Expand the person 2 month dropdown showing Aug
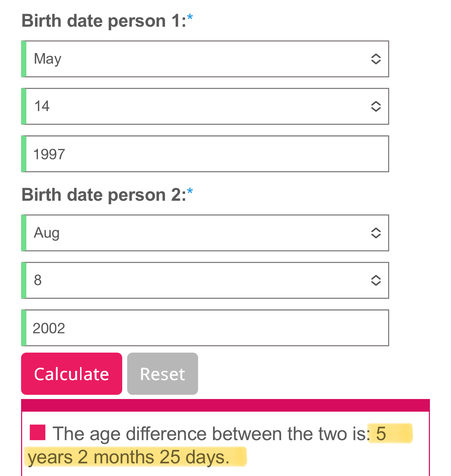Viewport: 451px width, 476px height. pyautogui.click(x=197, y=233)
